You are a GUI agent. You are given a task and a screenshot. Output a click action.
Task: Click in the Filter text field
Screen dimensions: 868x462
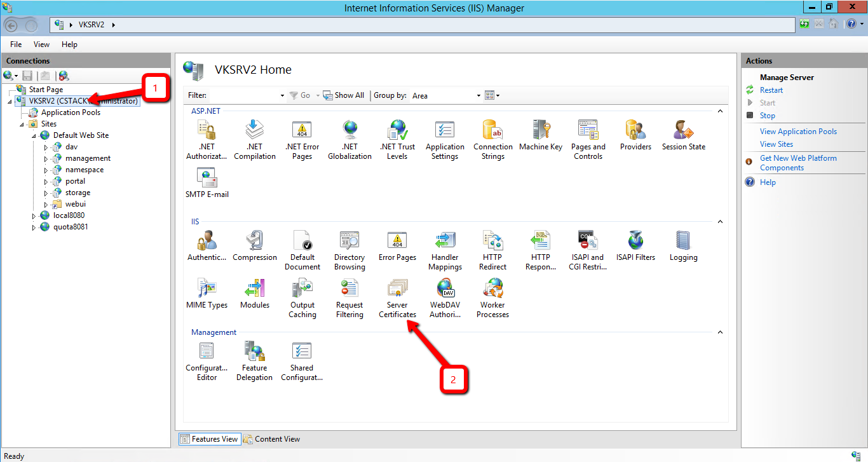pos(244,95)
